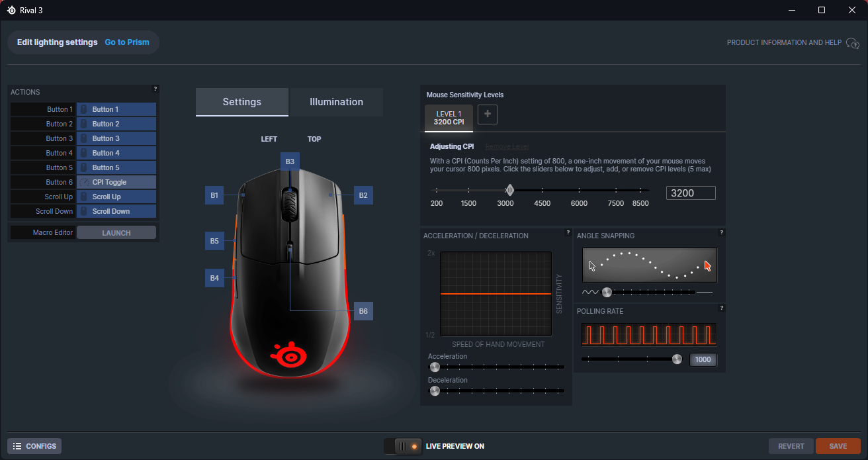Switch to the Illumination tab
The height and width of the screenshot is (460, 868).
click(336, 102)
